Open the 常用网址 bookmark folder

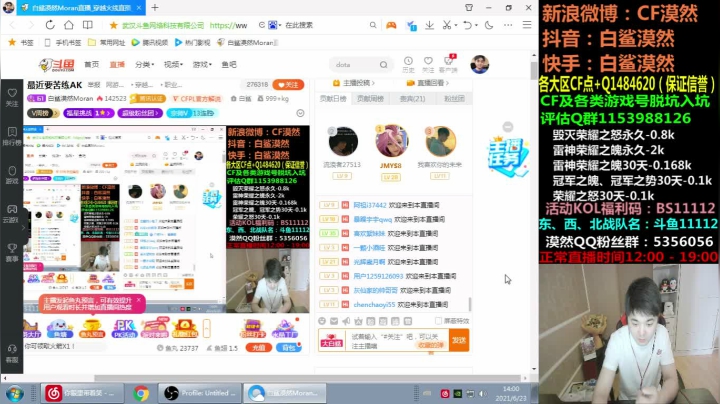click(x=107, y=42)
